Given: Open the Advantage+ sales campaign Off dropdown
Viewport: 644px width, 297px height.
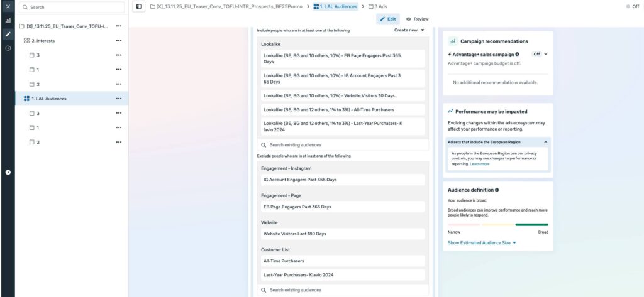Looking at the screenshot, I should [540, 54].
